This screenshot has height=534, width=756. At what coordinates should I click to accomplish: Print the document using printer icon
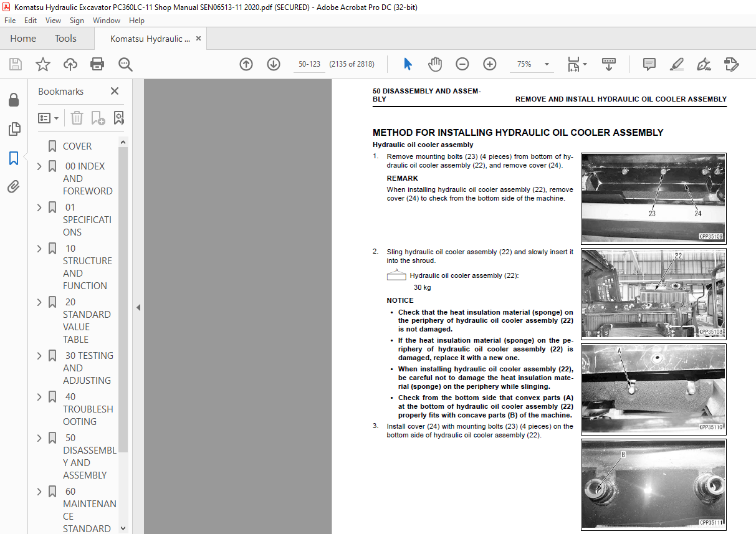(x=97, y=64)
